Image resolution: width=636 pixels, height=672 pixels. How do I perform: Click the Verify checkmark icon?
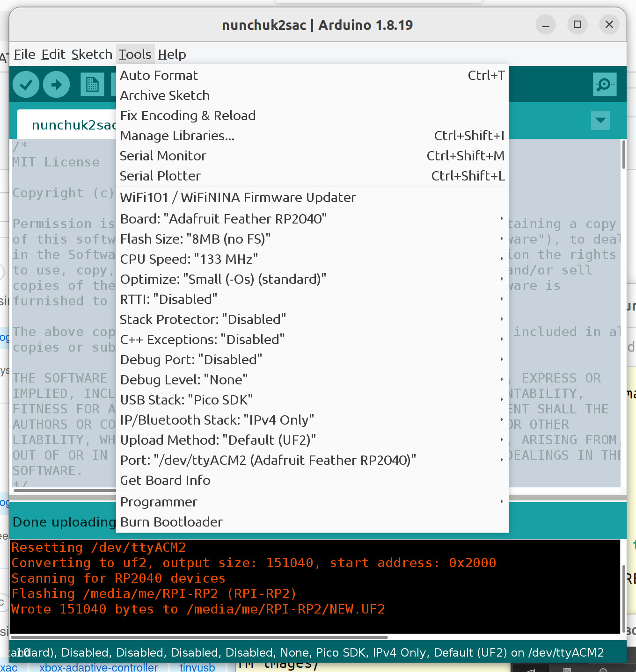point(26,85)
